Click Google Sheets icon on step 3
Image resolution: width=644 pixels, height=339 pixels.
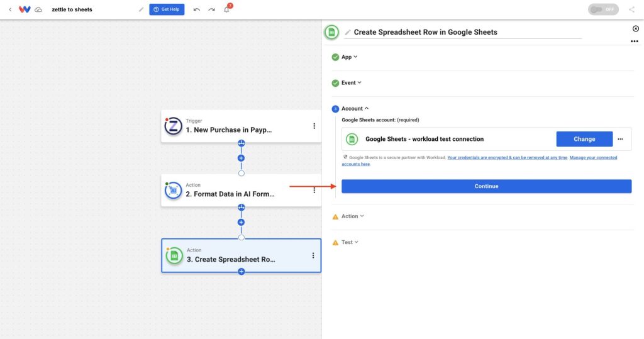174,255
